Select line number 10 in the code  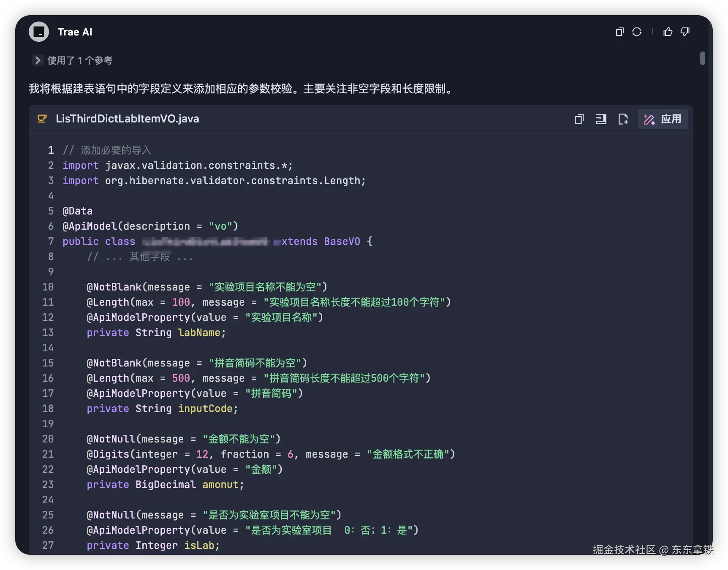tap(48, 287)
